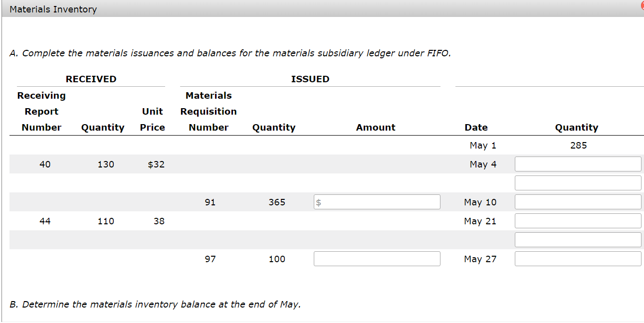
Task: Click the Quantity balance field below May 21
Action: (x=578, y=239)
